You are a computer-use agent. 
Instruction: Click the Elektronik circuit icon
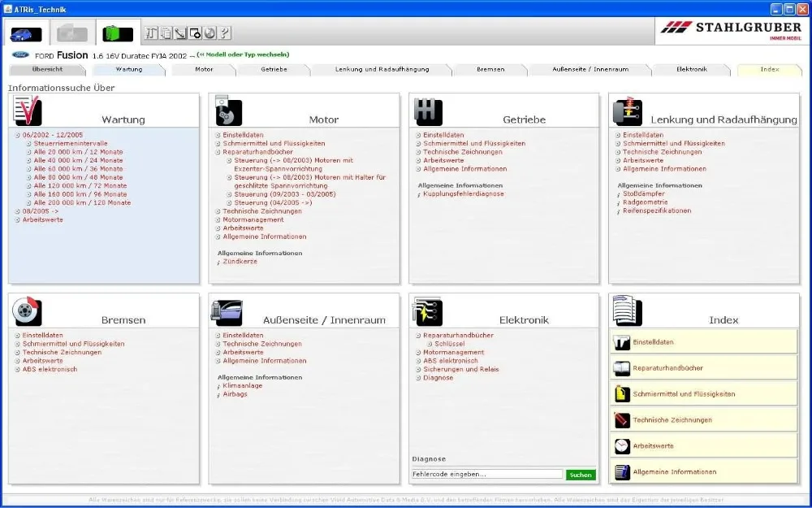click(x=427, y=311)
